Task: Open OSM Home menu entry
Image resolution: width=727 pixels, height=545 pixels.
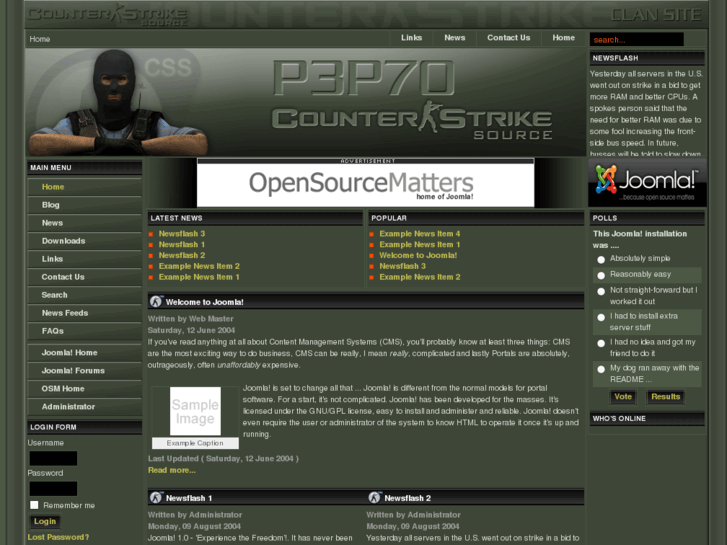Action: (84, 389)
